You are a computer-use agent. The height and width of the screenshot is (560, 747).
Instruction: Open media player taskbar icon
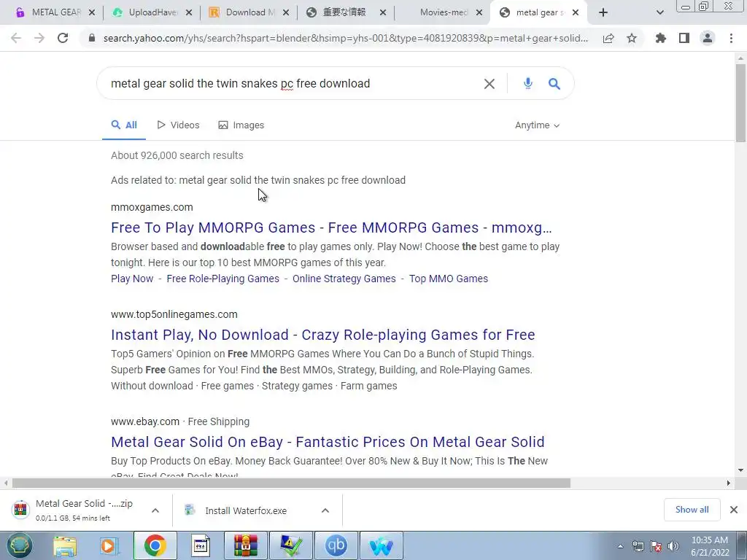point(109,545)
